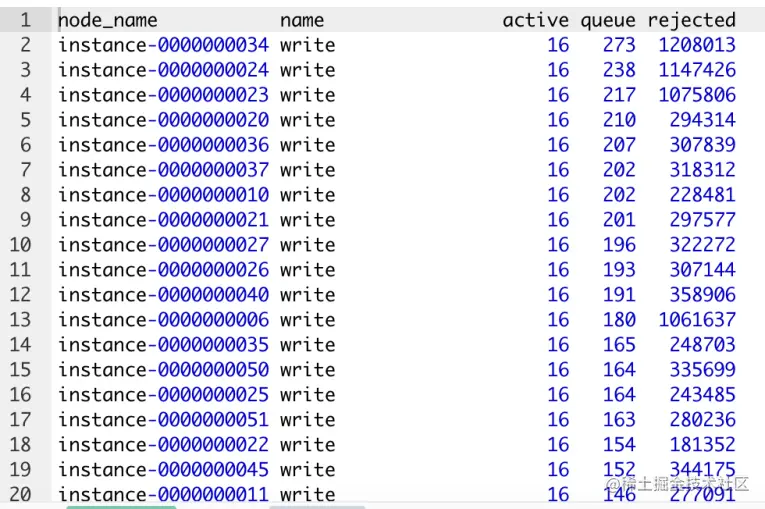Select node instance-0000000025
The width and height of the screenshot is (765, 509).
pos(163,394)
